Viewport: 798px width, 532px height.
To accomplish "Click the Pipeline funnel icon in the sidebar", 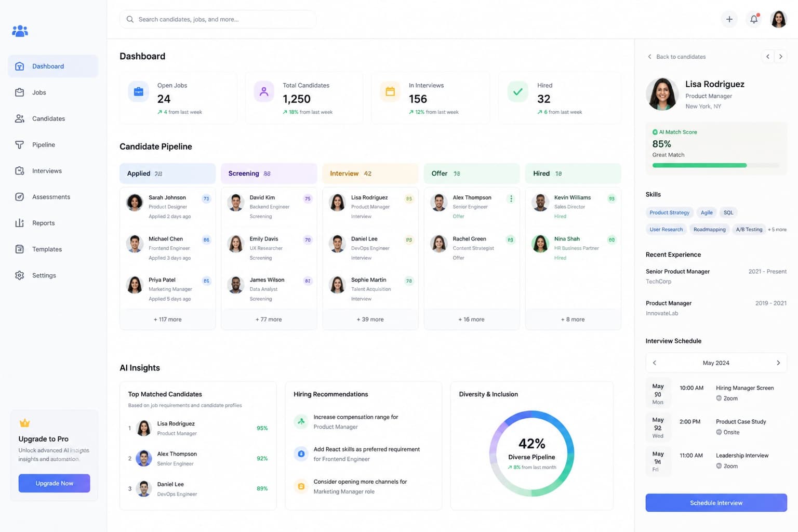I will pos(19,145).
